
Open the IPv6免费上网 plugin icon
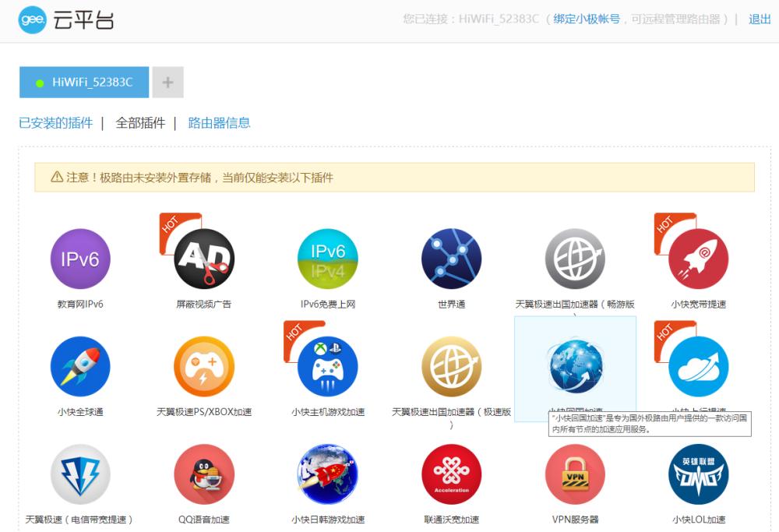coord(327,259)
